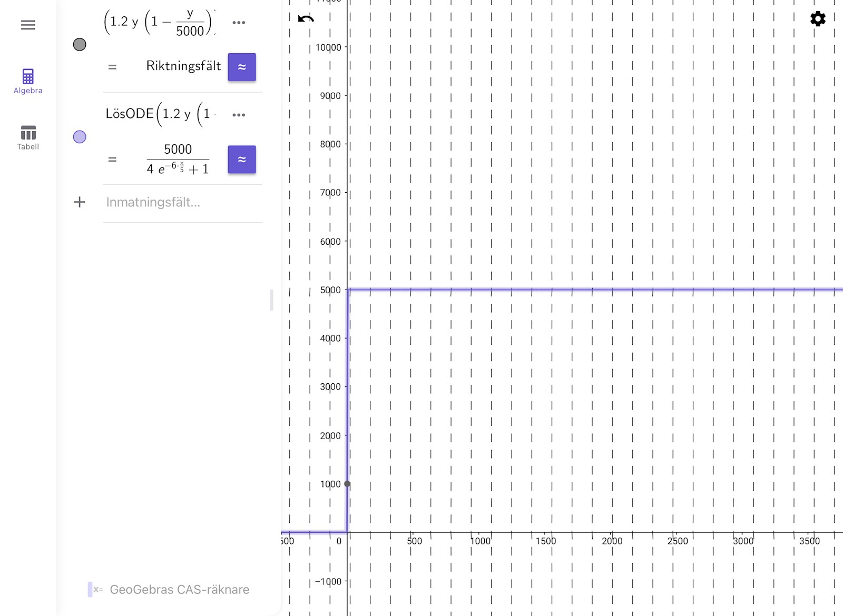Image resolution: width=843 pixels, height=616 pixels.
Task: Select the 5000 fraction solution output
Action: [178, 159]
